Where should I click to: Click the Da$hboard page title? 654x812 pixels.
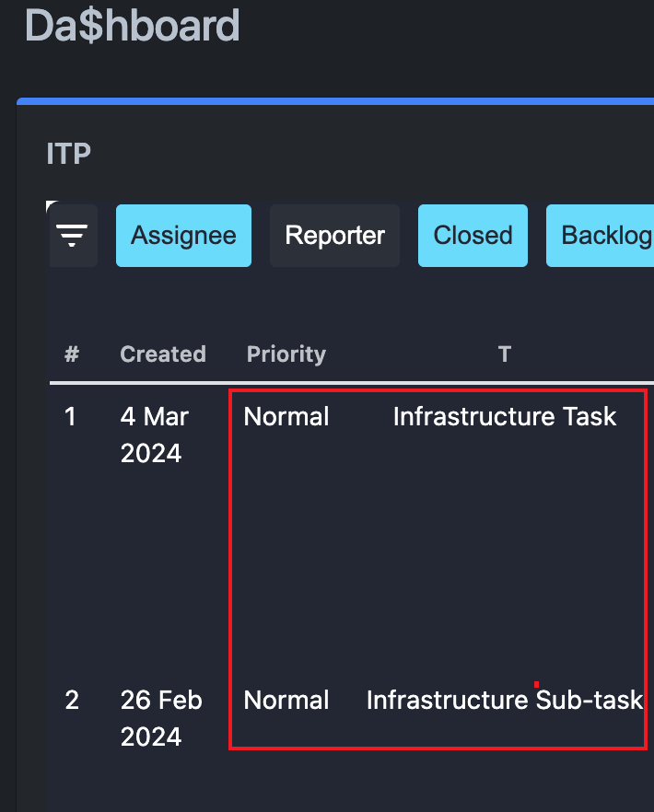(132, 26)
